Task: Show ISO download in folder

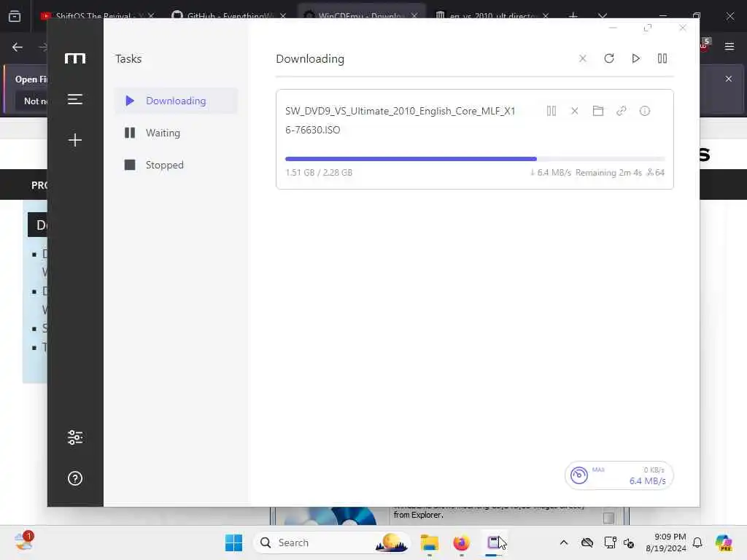Action: click(598, 111)
